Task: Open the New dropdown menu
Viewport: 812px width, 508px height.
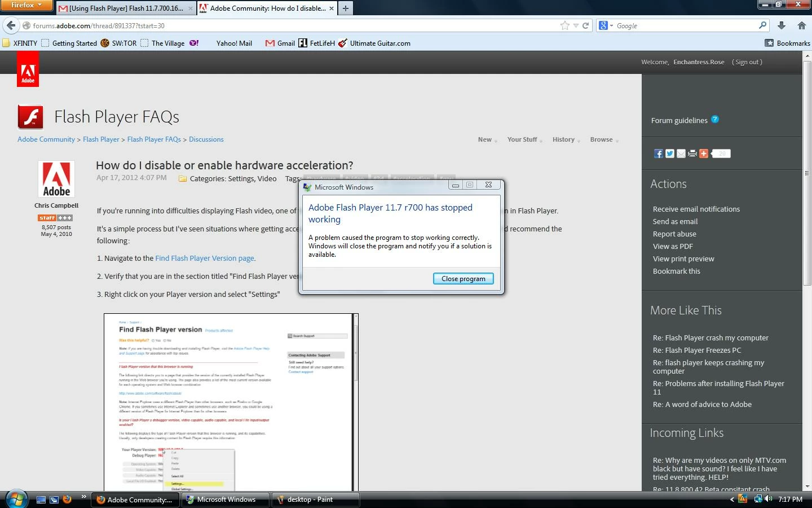Action: (487, 139)
